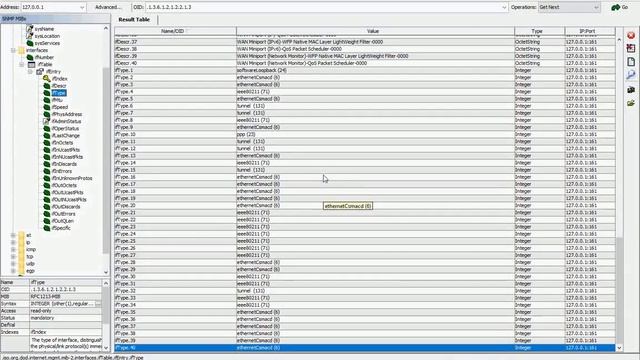Screen dimensions: 640x360
Task: Click the Go button label
Action: pos(625,7)
